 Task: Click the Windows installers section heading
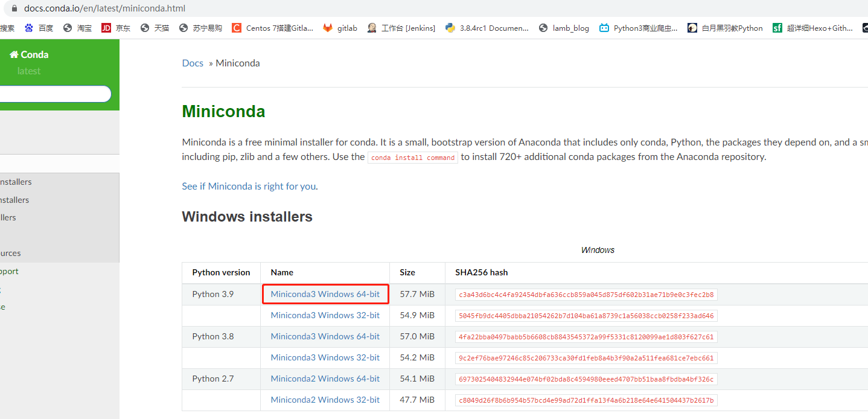(247, 217)
